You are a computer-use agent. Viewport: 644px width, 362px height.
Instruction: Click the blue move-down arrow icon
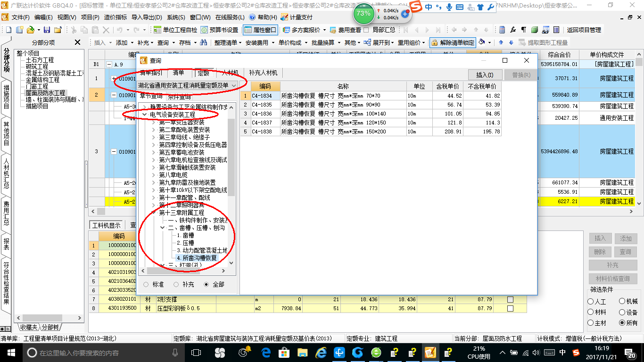511,42
